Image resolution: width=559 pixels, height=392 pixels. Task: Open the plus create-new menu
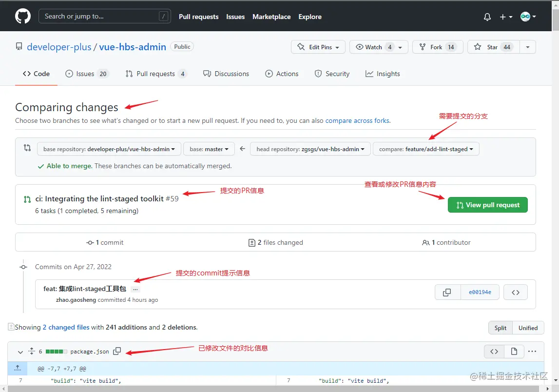506,17
